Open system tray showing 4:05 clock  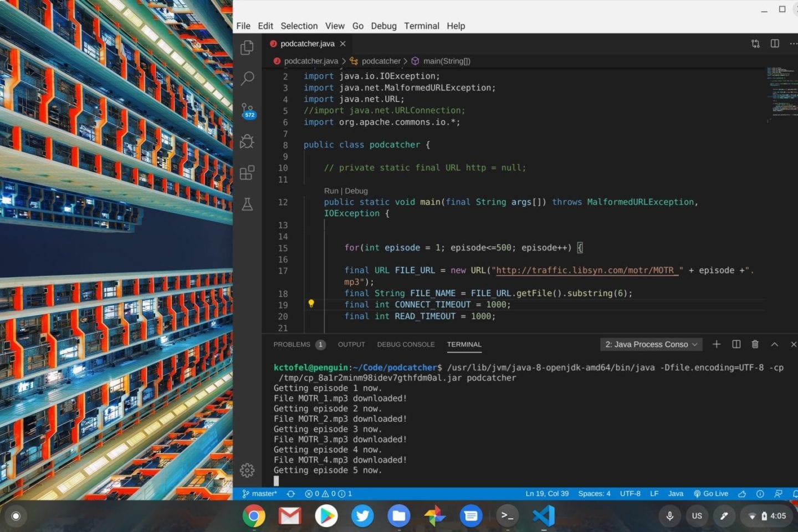pos(768,516)
